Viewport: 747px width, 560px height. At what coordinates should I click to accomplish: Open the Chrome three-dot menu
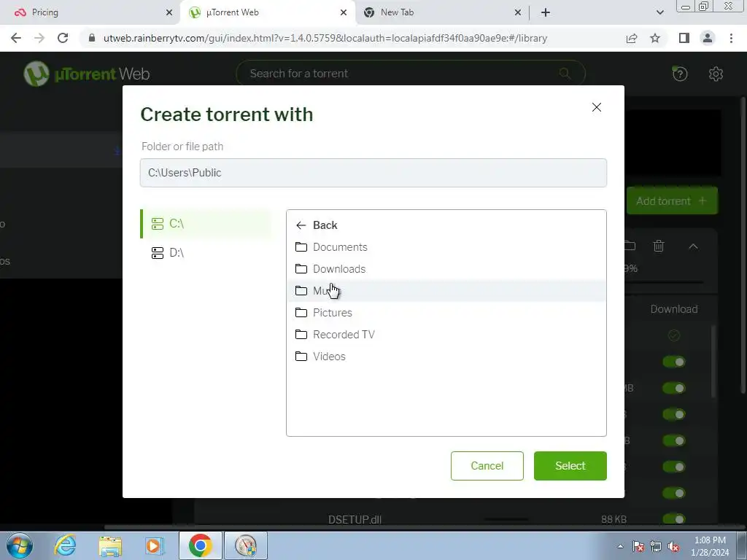pos(731,38)
